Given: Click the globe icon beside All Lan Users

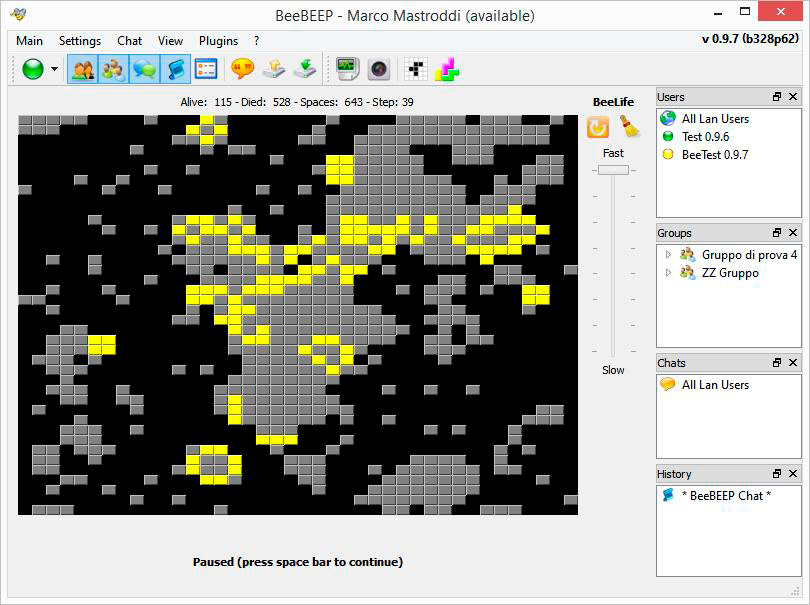Looking at the screenshot, I should coord(668,118).
